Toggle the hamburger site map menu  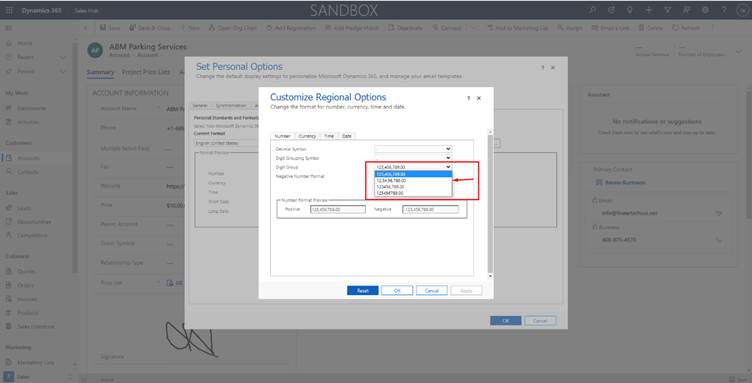[x=9, y=28]
